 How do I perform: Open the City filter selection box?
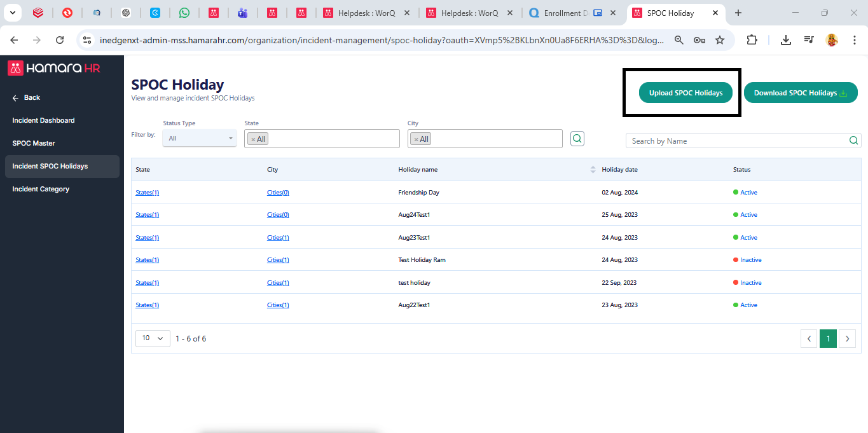pos(485,139)
